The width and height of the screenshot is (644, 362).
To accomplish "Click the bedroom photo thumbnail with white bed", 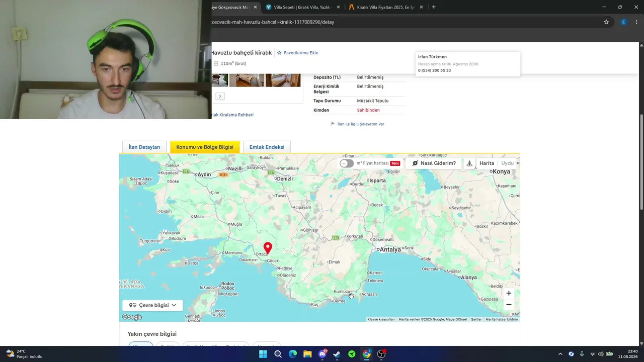I will pyautogui.click(x=247, y=80).
